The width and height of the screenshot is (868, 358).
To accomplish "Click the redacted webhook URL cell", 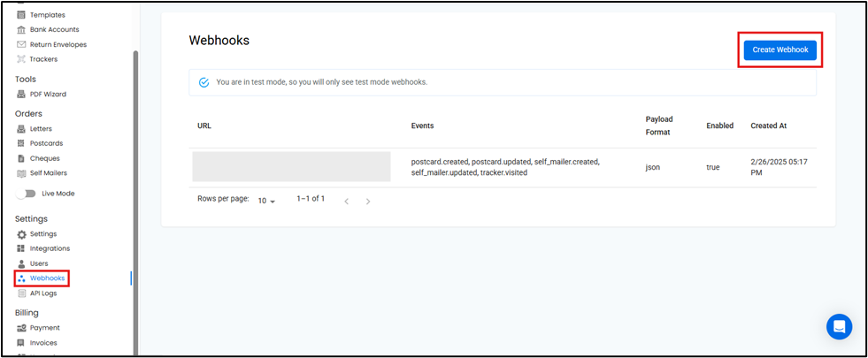I will 291,166.
